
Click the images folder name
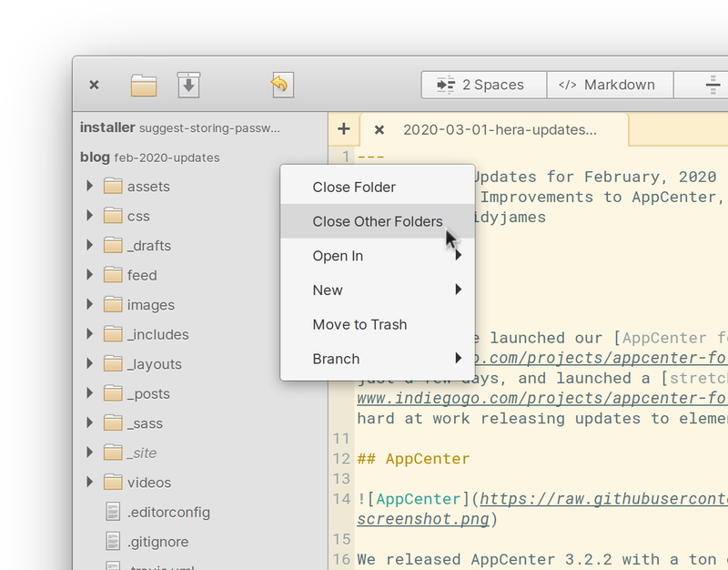[x=151, y=305]
